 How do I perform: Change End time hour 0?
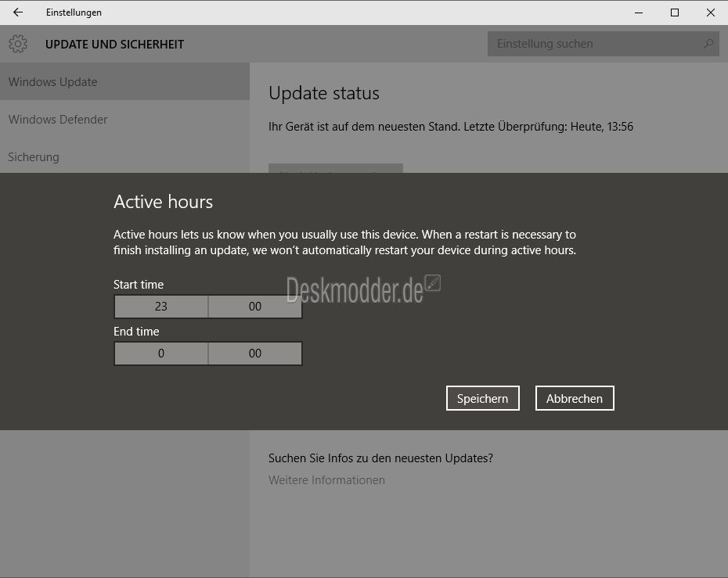[161, 354]
